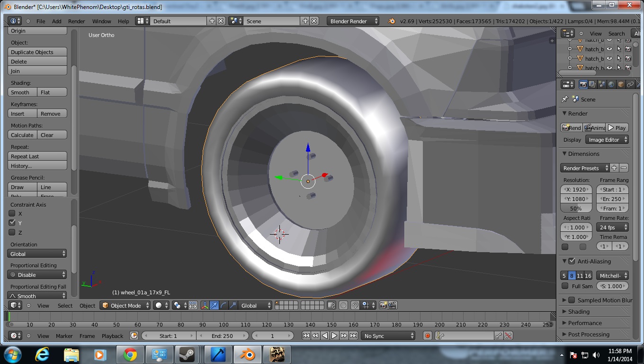Open the Object properties cube tab

pos(621,84)
